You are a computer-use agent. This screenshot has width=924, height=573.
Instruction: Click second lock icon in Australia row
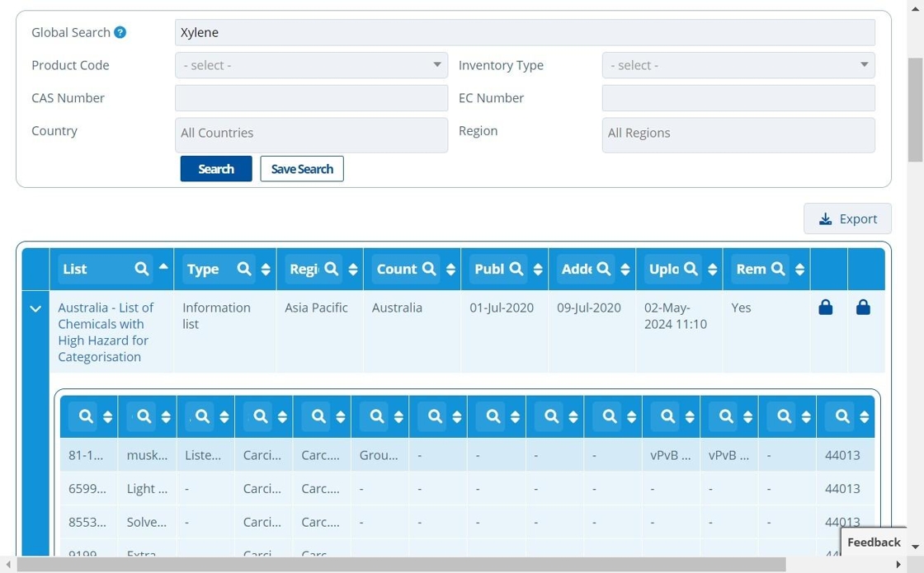(x=863, y=307)
